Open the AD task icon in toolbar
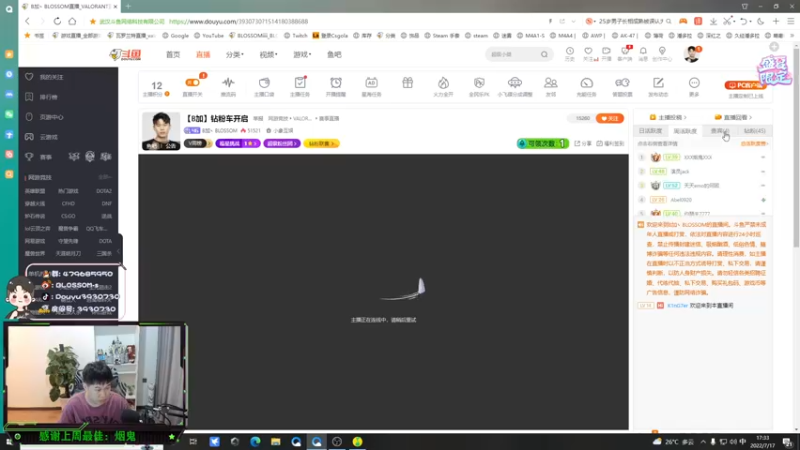Screen dimensions: 800x450 (x=371, y=83)
